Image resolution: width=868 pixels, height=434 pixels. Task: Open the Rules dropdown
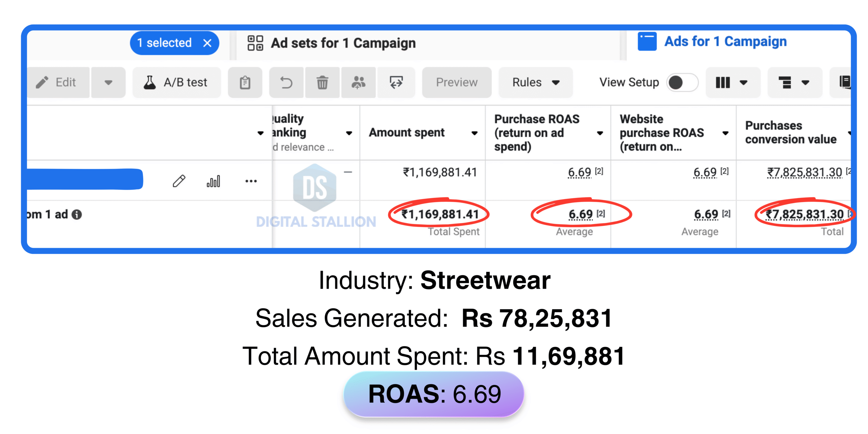tap(535, 82)
